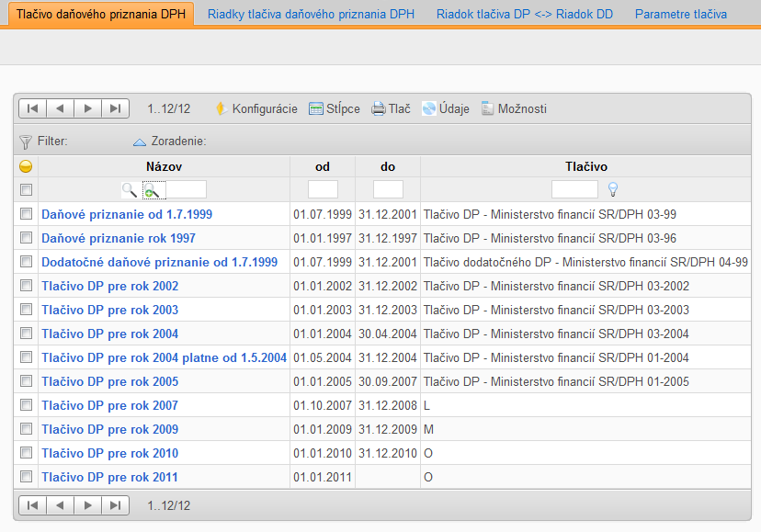Go to last page in top pager
This screenshot has height=532, width=761.
(x=116, y=108)
